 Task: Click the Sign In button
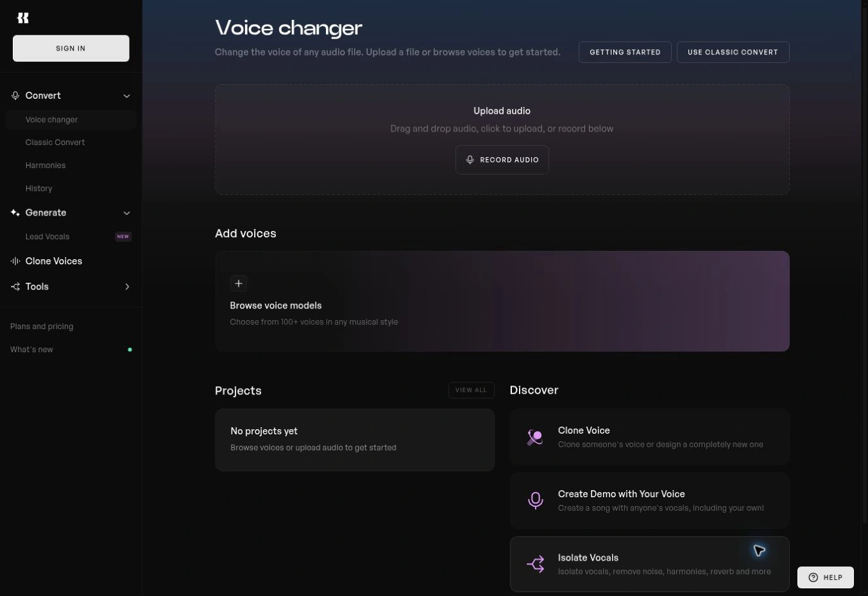pyautogui.click(x=71, y=48)
